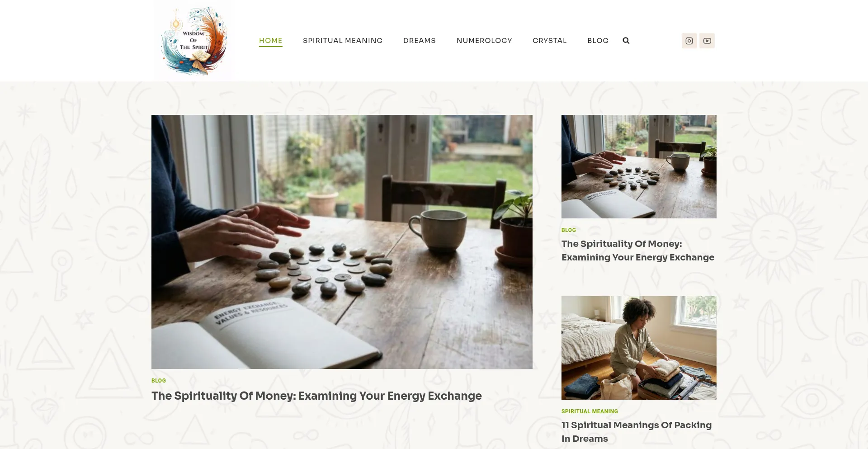Click the SPIRITUAL MEANING category label
Image resolution: width=868 pixels, height=449 pixels.
[590, 411]
